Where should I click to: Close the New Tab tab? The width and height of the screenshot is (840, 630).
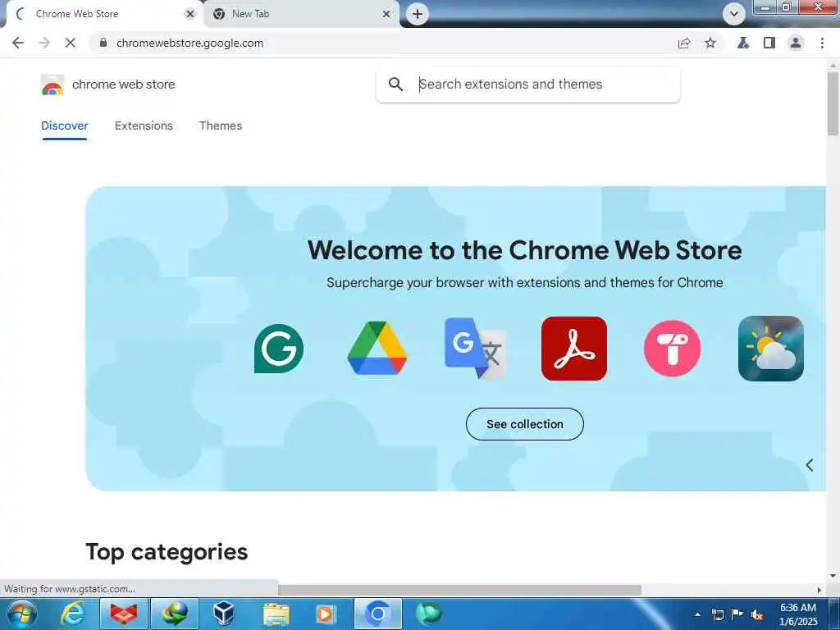(386, 14)
